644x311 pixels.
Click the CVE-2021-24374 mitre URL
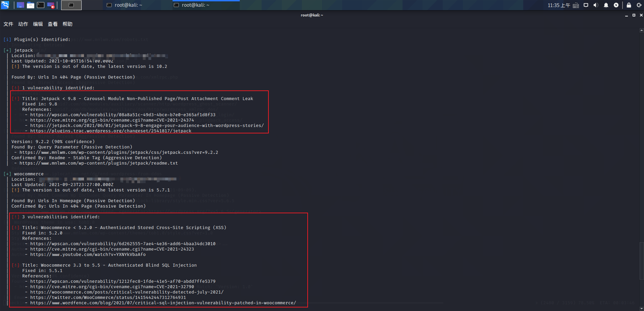112,120
